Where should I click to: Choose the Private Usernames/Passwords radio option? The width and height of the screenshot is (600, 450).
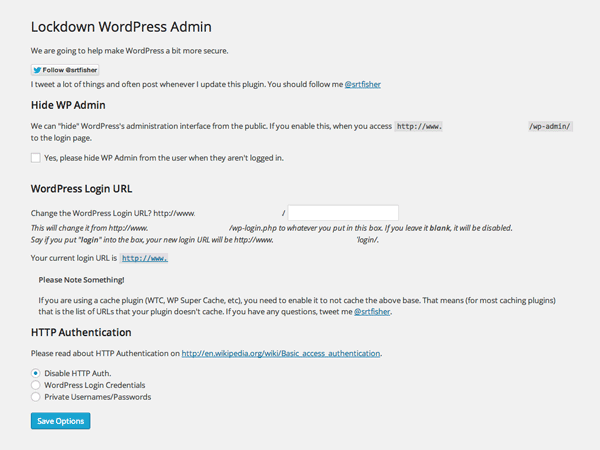(x=36, y=397)
